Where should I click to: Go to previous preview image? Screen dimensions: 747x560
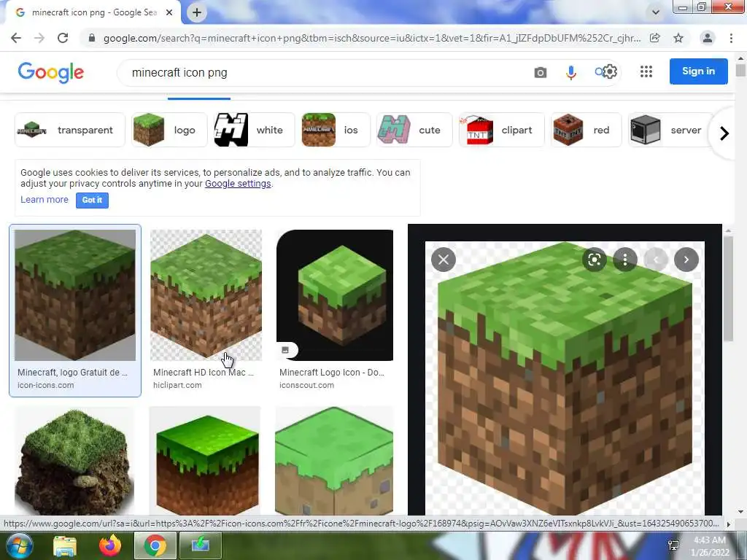click(x=656, y=260)
